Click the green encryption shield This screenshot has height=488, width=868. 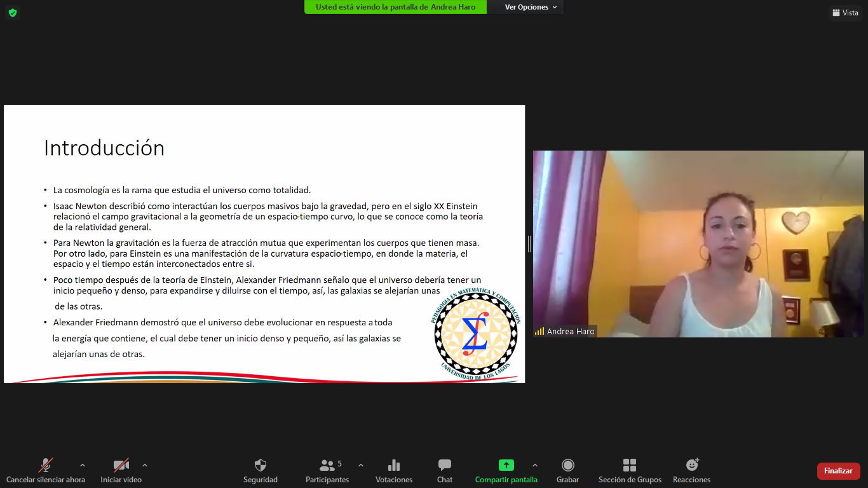12,12
